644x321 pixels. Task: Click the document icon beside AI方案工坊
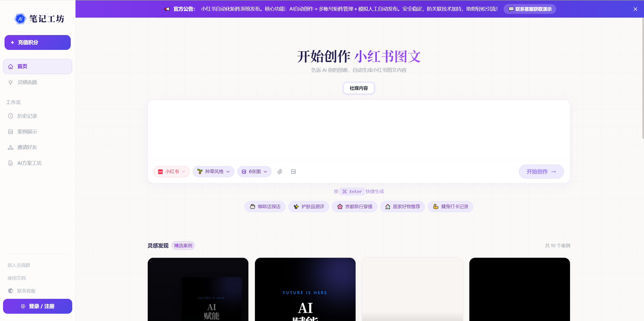click(x=11, y=163)
